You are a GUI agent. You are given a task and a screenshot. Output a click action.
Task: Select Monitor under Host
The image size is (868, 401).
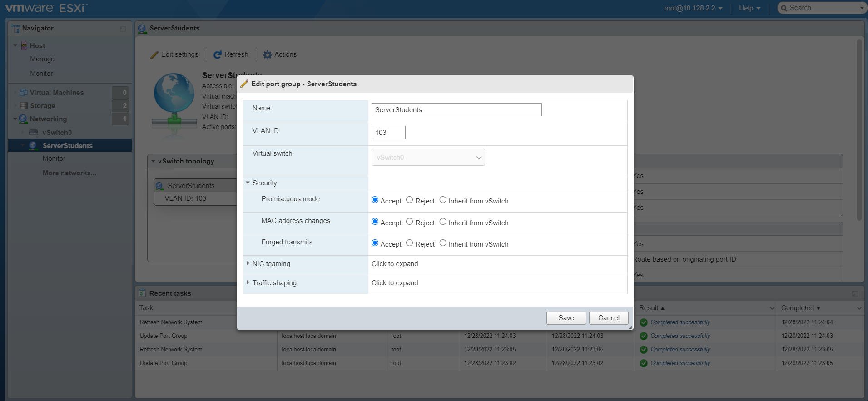[41, 74]
